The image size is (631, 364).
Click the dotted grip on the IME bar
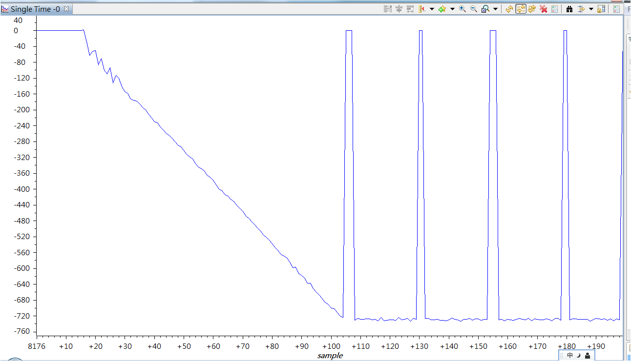point(562,356)
